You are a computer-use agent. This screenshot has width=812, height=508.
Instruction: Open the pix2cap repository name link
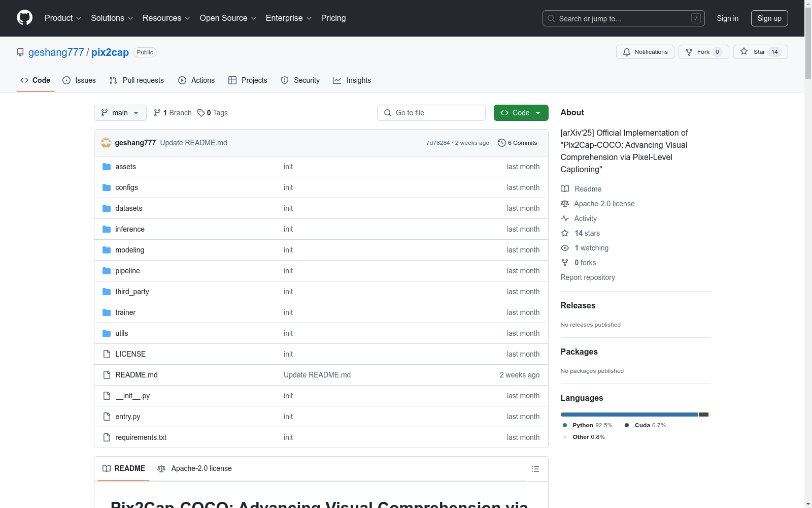(x=110, y=52)
